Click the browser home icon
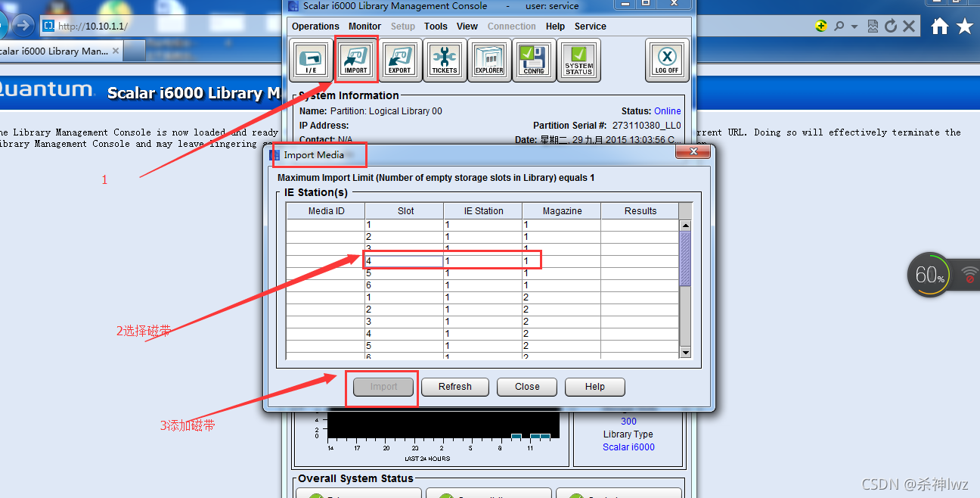980x498 pixels. (x=940, y=26)
